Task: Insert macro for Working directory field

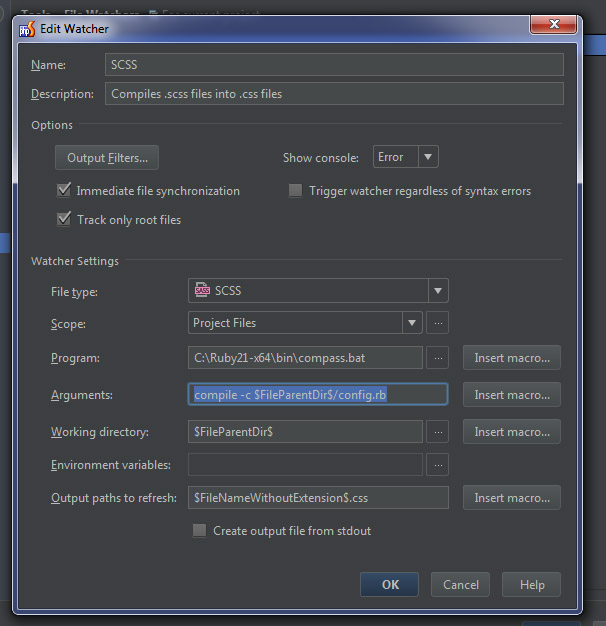Action: click(512, 432)
